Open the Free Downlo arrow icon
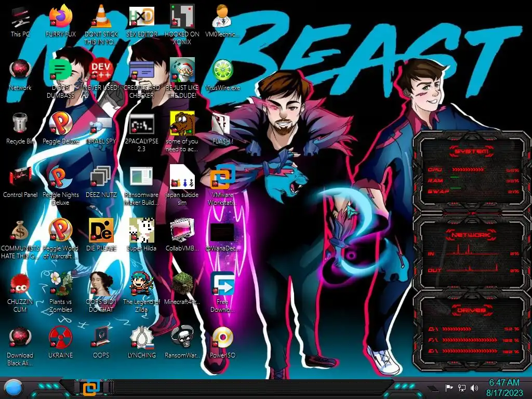The height and width of the screenshot is (399, 532). 222,284
